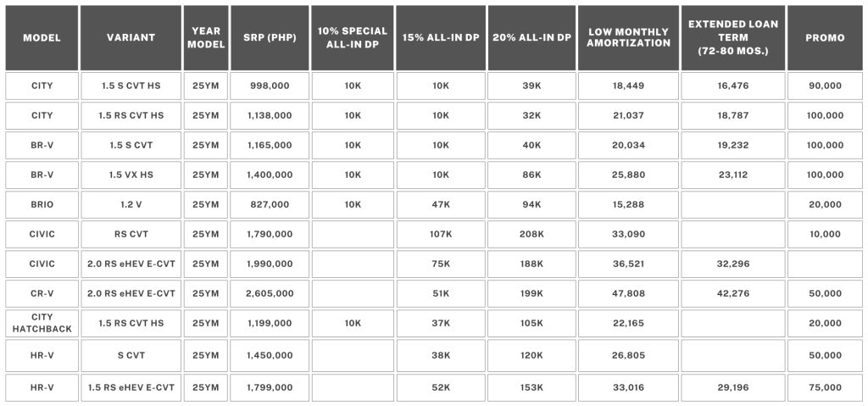Click the YEAR MODEL column header
868x406 pixels.
[x=205, y=38]
